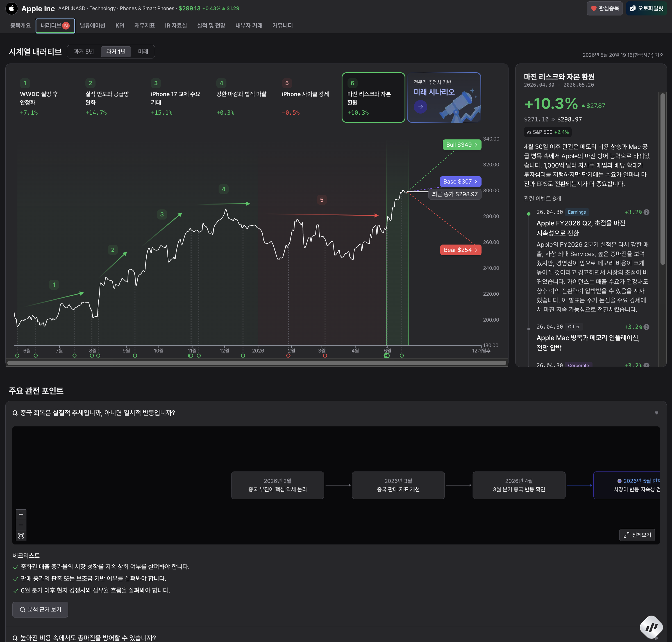This screenshot has height=642, width=672.
Task: Click the 2026년 4월 3월 분기 중국 반등 확인 node
Action: point(519,485)
